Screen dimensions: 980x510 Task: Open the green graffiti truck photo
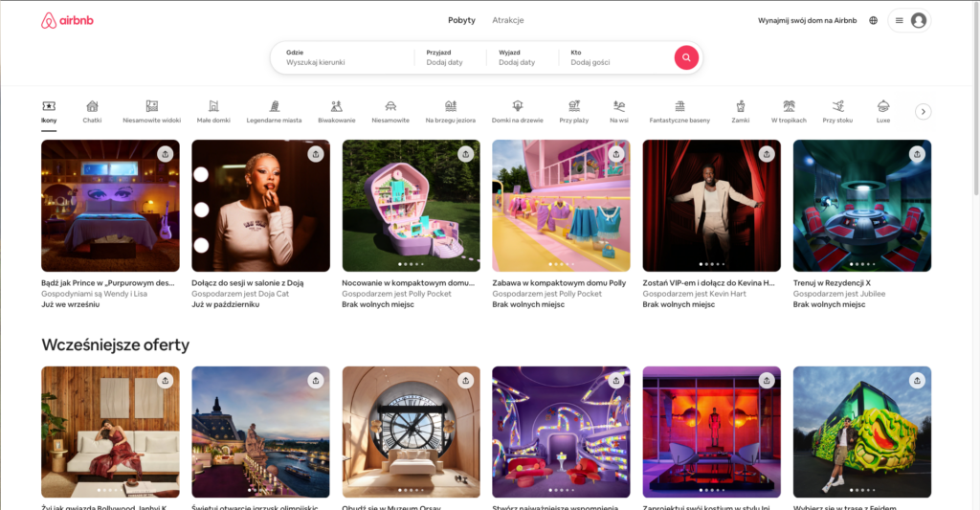[862, 432]
